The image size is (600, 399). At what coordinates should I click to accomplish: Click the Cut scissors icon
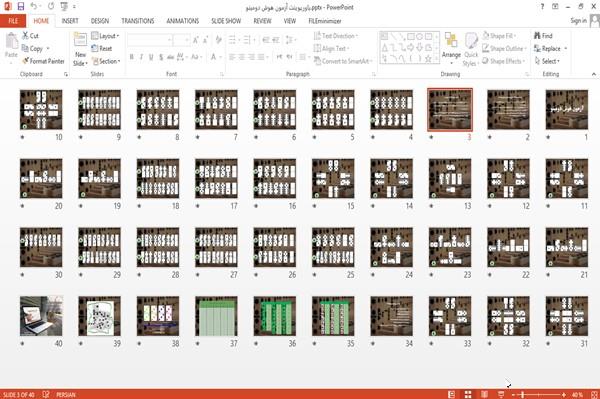(25, 36)
